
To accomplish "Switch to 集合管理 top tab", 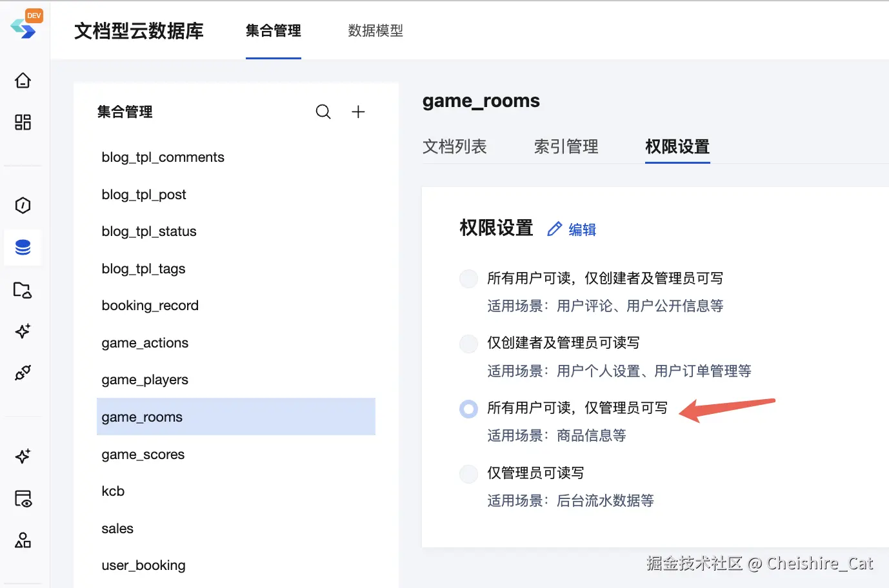I will tap(274, 30).
